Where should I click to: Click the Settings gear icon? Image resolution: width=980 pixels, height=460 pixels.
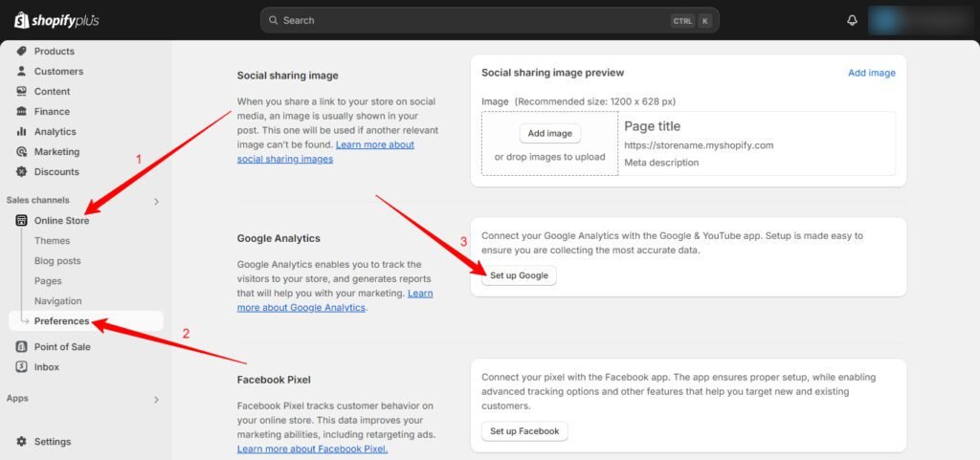click(x=21, y=441)
